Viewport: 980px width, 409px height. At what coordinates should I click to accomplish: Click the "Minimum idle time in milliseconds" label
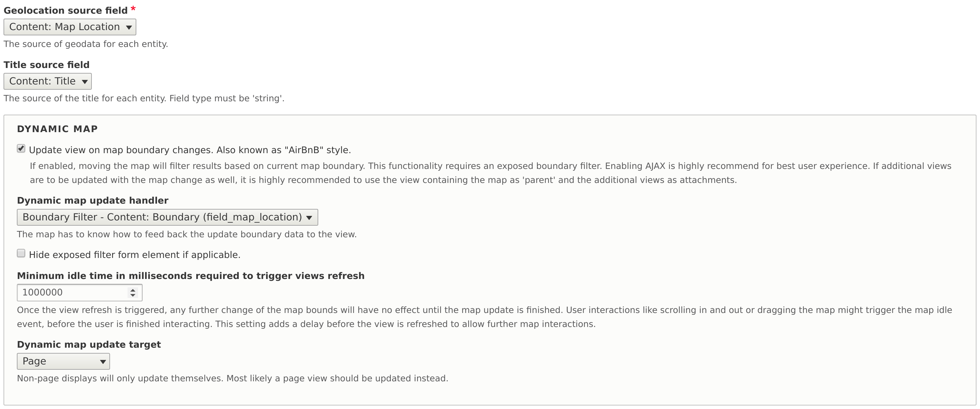(x=191, y=276)
